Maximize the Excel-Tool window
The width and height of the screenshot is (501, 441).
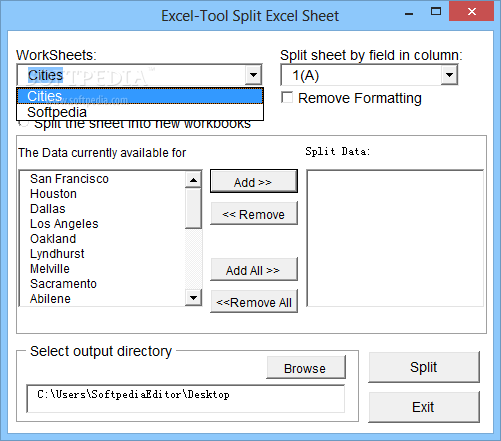436,12
